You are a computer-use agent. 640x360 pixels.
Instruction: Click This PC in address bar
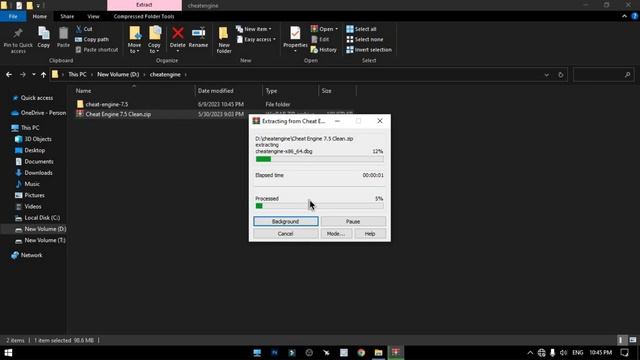pyautogui.click(x=77, y=75)
